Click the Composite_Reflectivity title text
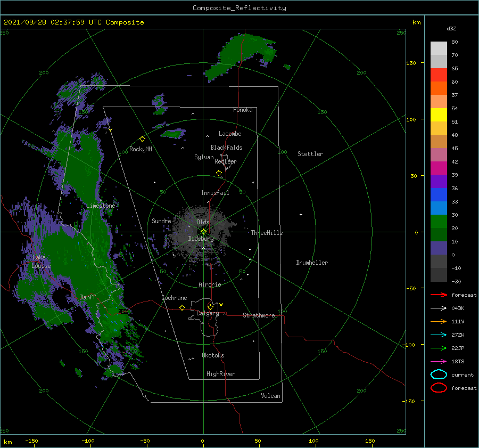The image size is (479, 448). click(240, 8)
